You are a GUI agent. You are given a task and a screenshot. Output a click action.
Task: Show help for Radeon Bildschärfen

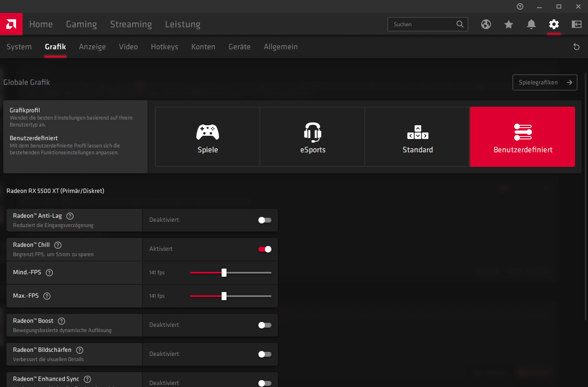coord(80,350)
